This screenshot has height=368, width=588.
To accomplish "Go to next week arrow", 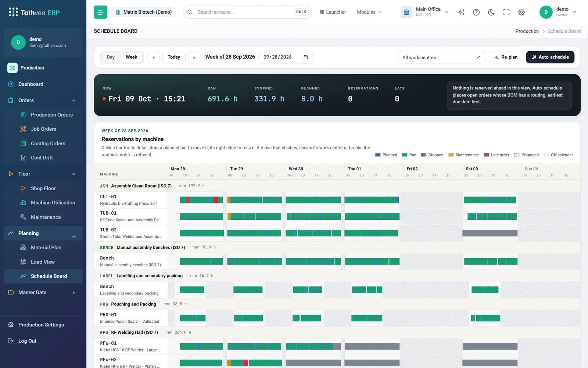I will click(x=194, y=57).
